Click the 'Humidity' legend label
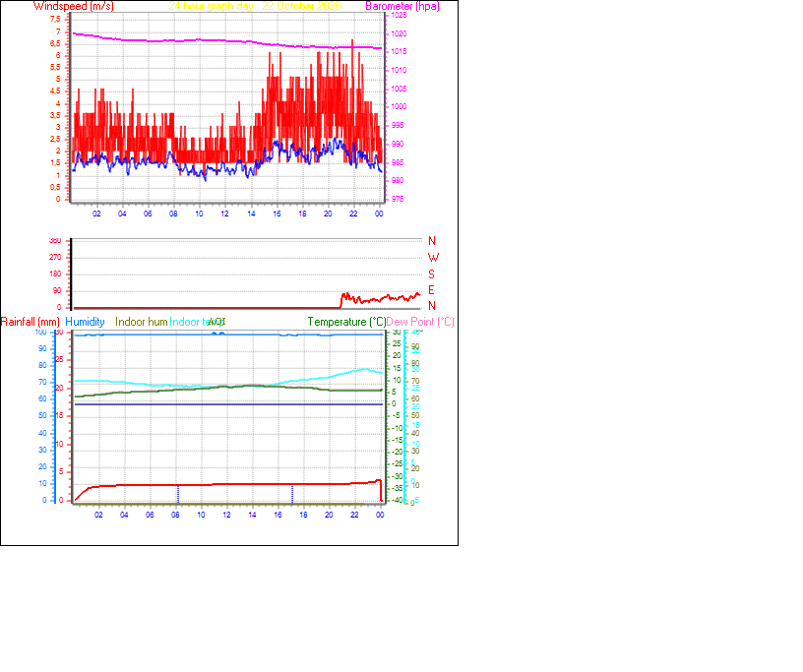Screen dimensions: 803x672 tap(85, 322)
